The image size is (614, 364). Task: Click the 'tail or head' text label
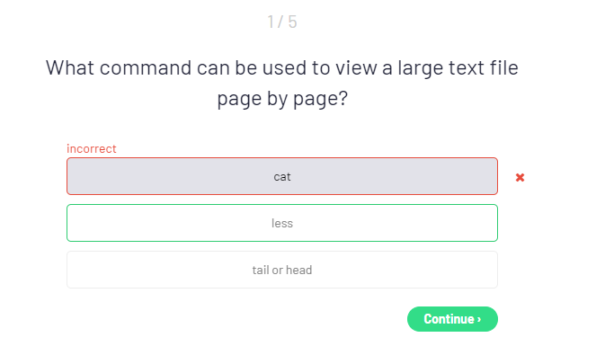282,270
